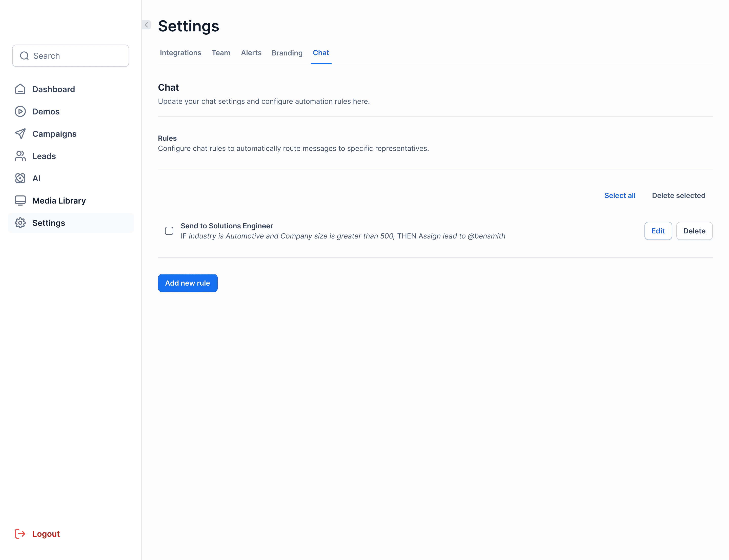Navigate to Leads in sidebar
Screen dimensions: 729x560
point(71,156)
